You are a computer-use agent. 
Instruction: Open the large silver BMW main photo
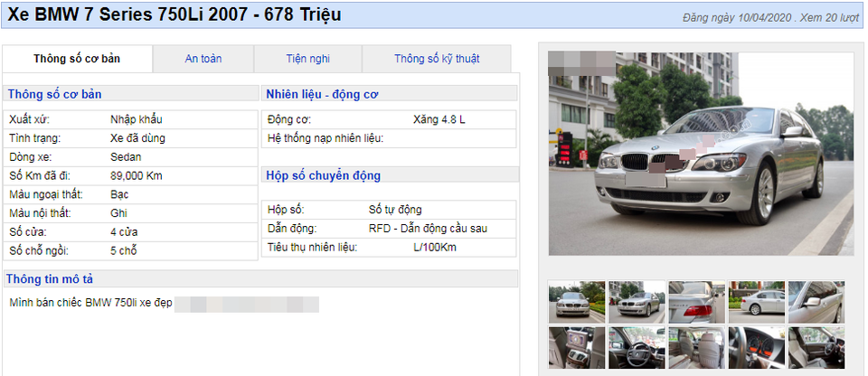[x=701, y=154]
